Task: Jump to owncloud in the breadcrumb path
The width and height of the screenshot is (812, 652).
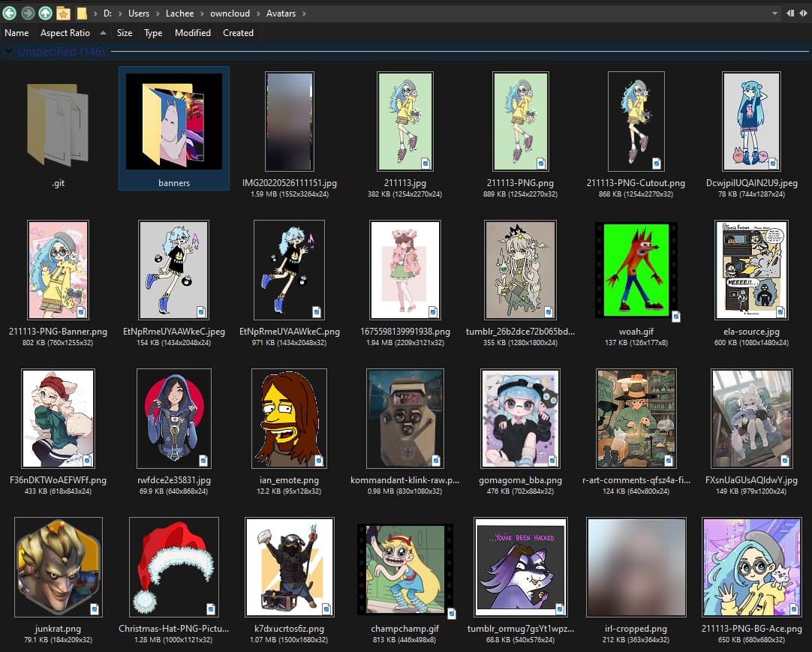Action: coord(230,14)
